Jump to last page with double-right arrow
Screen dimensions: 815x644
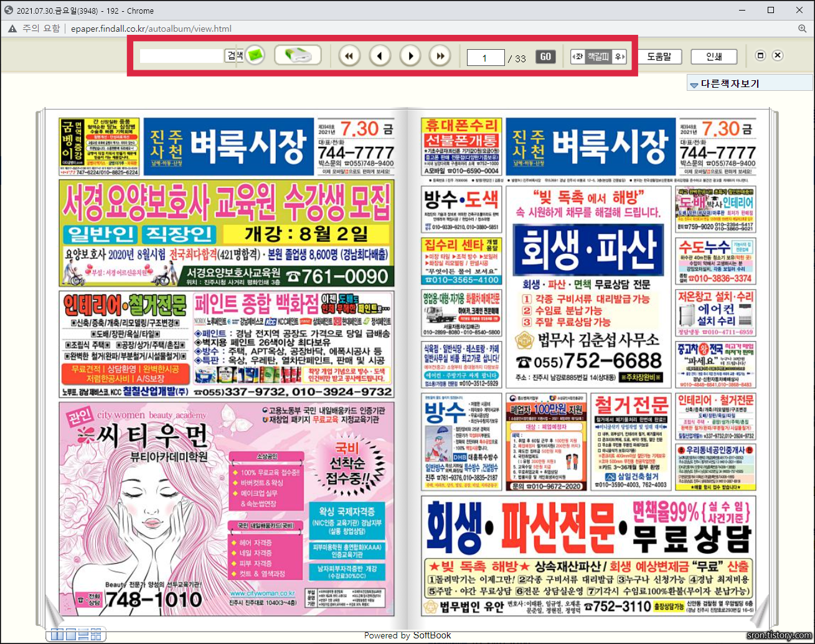pyautogui.click(x=440, y=56)
